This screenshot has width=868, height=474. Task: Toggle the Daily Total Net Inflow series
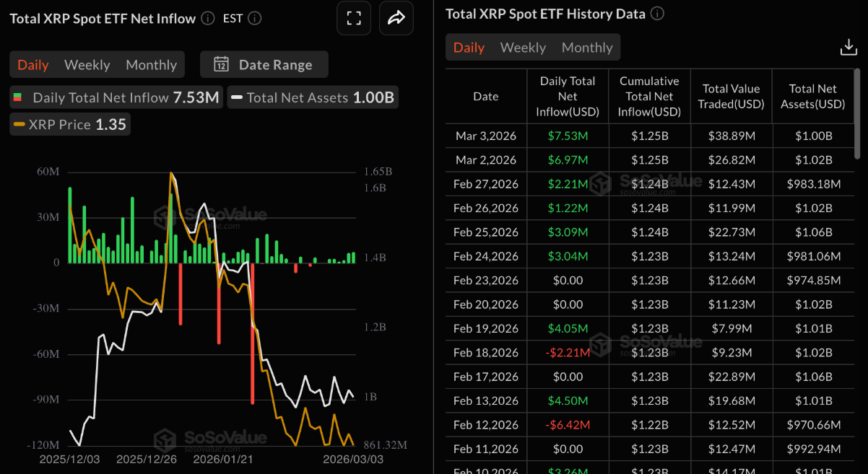click(116, 97)
